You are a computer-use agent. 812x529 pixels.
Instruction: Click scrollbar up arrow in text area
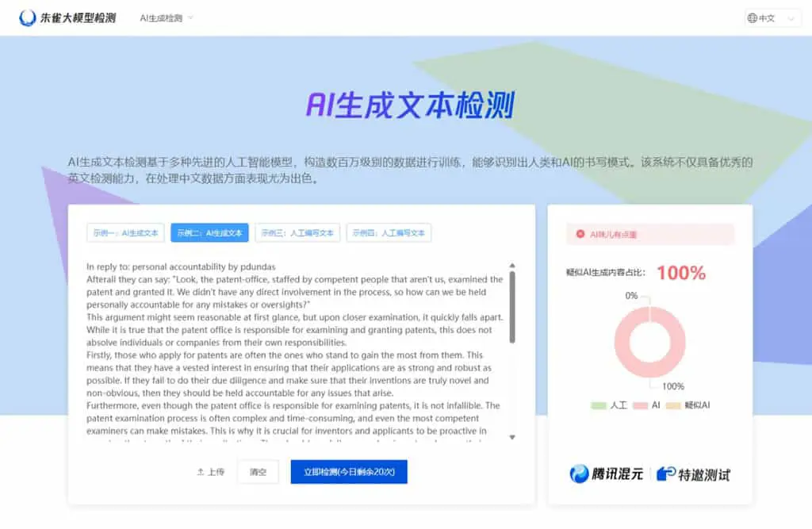(x=512, y=265)
